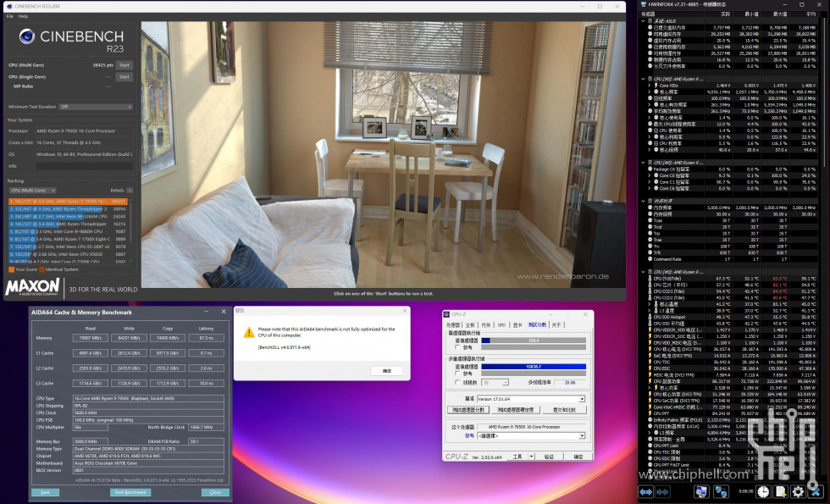This screenshot has height=504, width=830.
Task: Switch to the 处理器 tab in CPU-Z
Action: tap(453, 325)
